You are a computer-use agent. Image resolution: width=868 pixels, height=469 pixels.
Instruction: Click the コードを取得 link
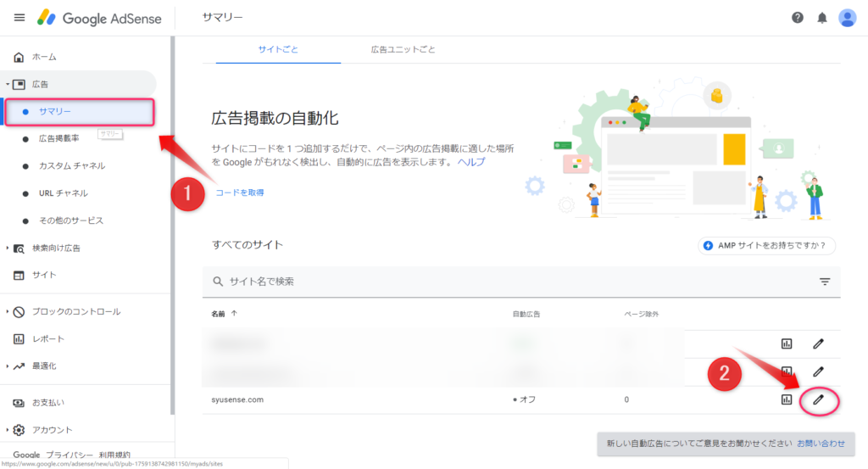(240, 193)
